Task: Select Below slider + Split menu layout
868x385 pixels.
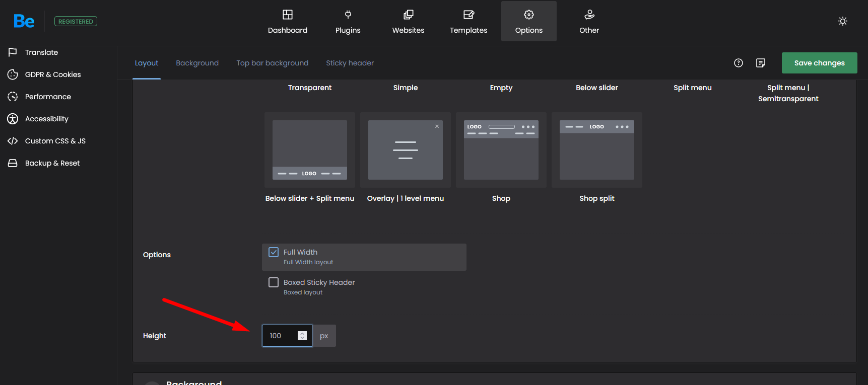Action: 310,150
